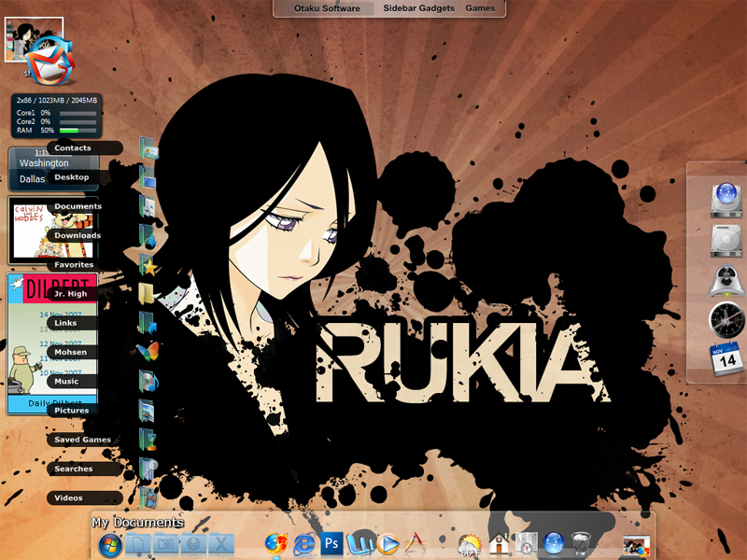747x560 pixels.
Task: Click the weather icon in dock
Action: tap(470, 545)
